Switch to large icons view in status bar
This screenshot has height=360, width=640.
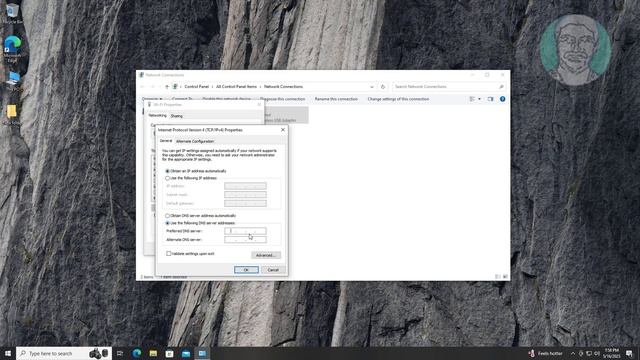click(x=505, y=277)
